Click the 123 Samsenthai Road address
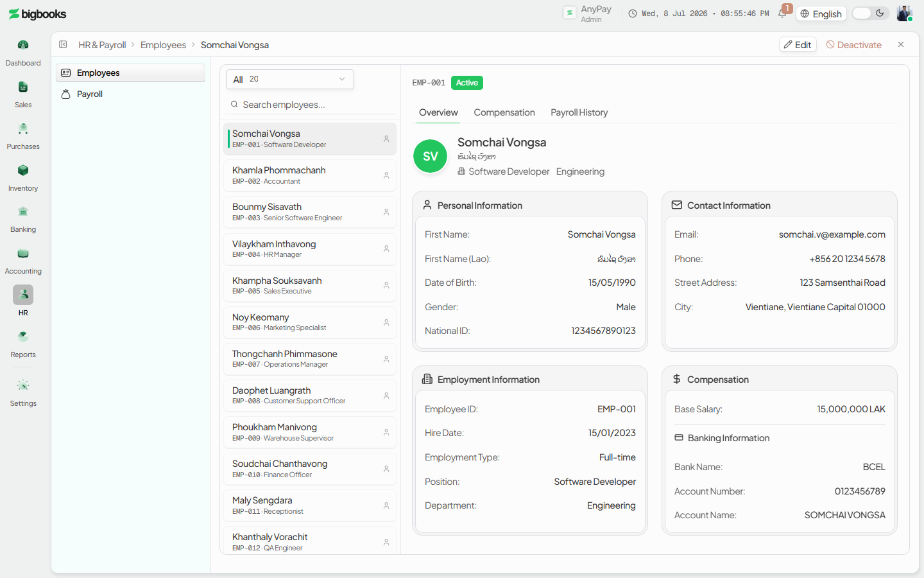 pyautogui.click(x=842, y=283)
